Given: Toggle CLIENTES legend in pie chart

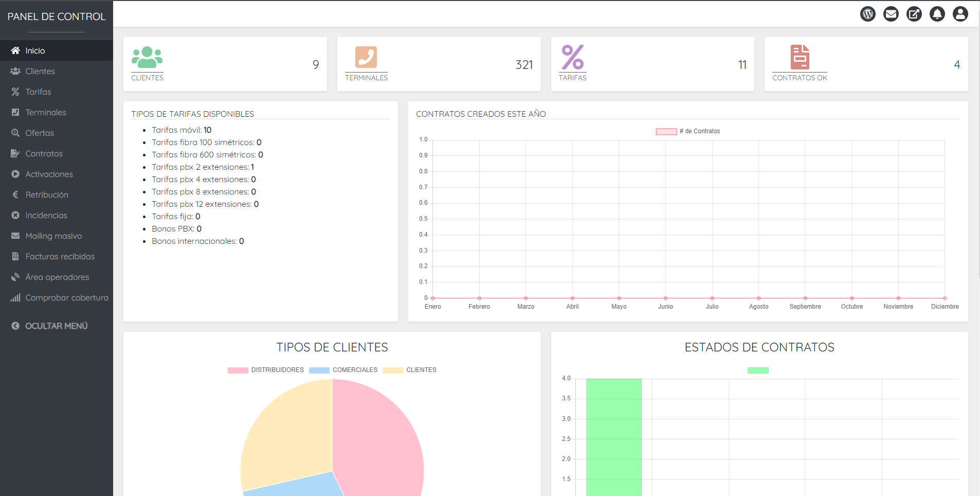Looking at the screenshot, I should pos(409,370).
